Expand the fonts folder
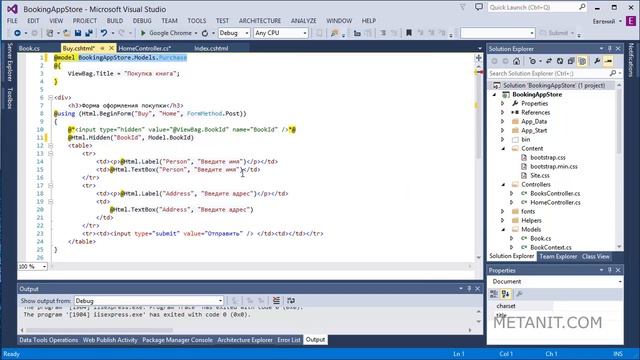Viewport: 640px width, 360px height. (502, 211)
